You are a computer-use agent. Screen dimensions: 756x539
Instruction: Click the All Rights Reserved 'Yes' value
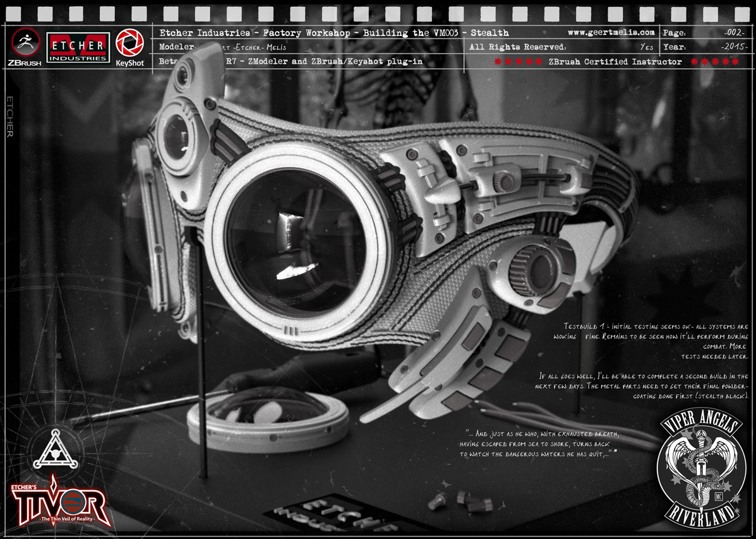[646, 47]
